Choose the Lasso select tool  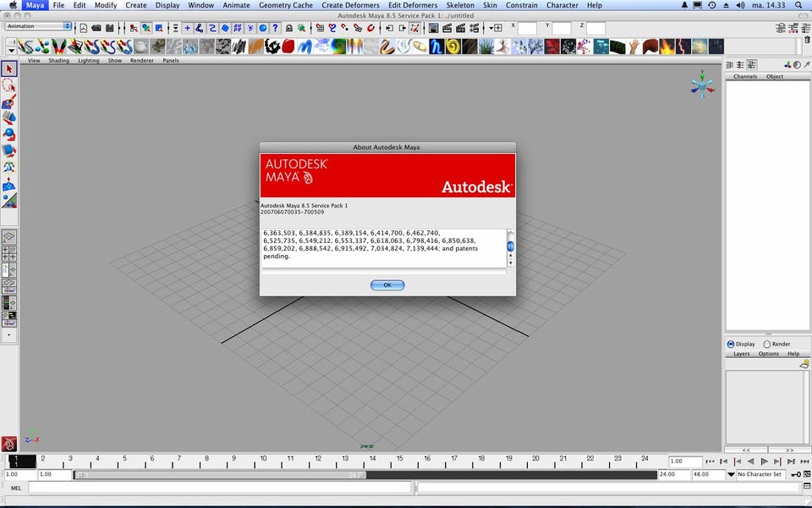coord(8,86)
